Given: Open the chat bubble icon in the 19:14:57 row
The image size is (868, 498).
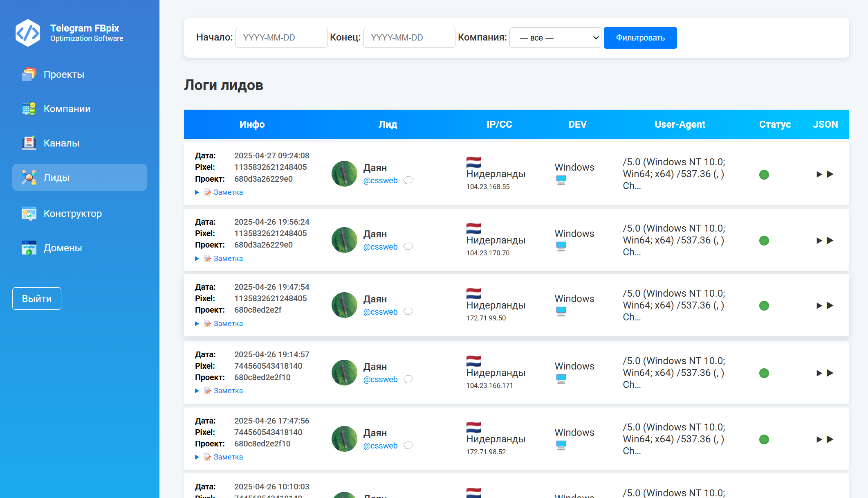Looking at the screenshot, I should tap(408, 379).
